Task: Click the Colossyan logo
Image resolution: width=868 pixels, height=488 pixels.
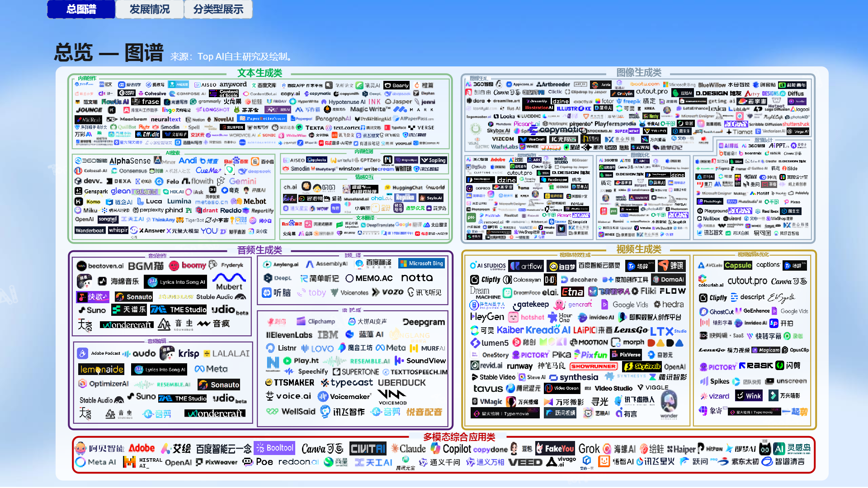Action: pos(522,280)
